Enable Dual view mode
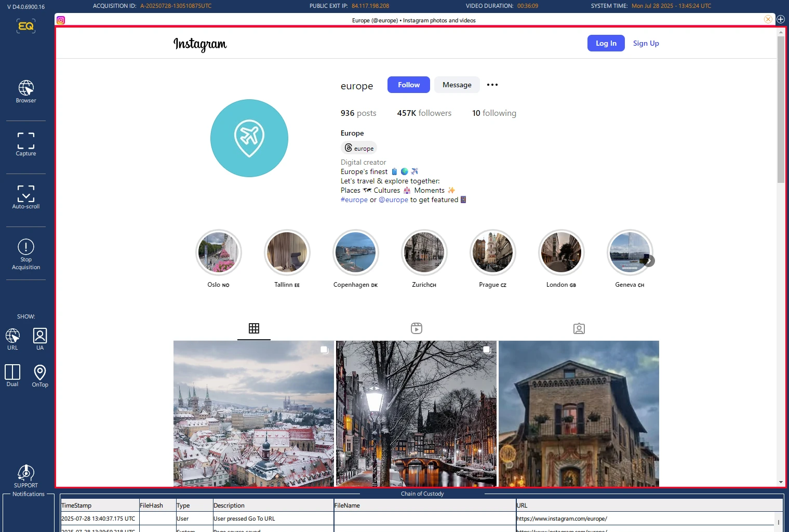The image size is (789, 532). (x=12, y=376)
